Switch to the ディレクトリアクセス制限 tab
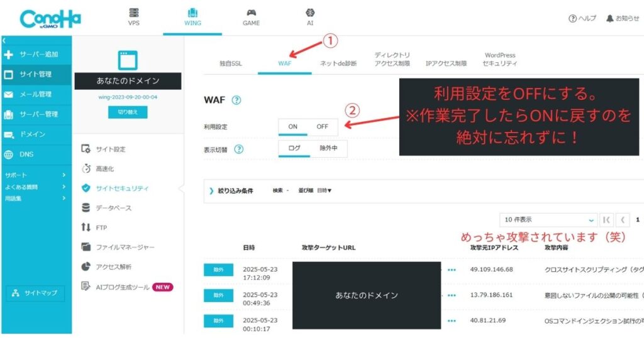Viewport: 644px width, 338px height. coord(392,59)
